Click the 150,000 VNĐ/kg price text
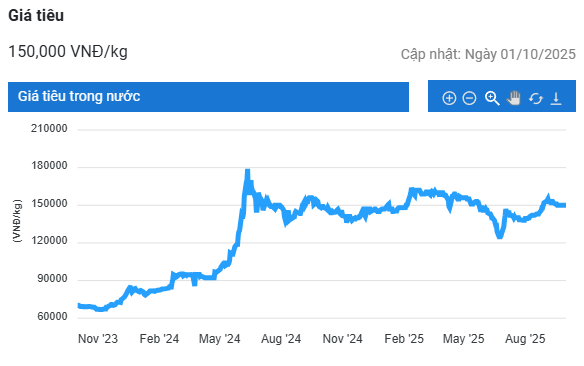The image size is (584, 366). (68, 51)
